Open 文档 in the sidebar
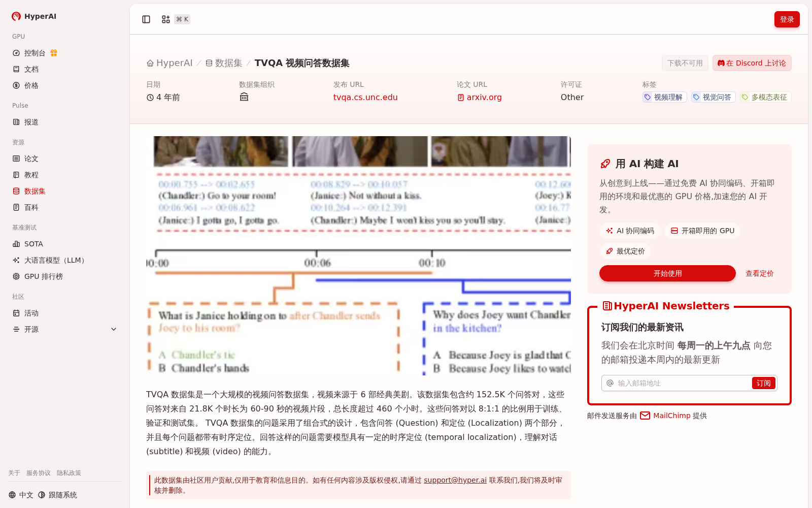This screenshot has width=812, height=508. (65, 69)
